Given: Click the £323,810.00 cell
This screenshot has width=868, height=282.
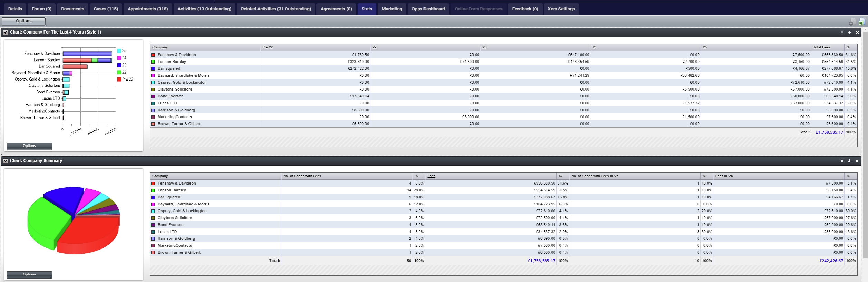Looking at the screenshot, I should 358,62.
